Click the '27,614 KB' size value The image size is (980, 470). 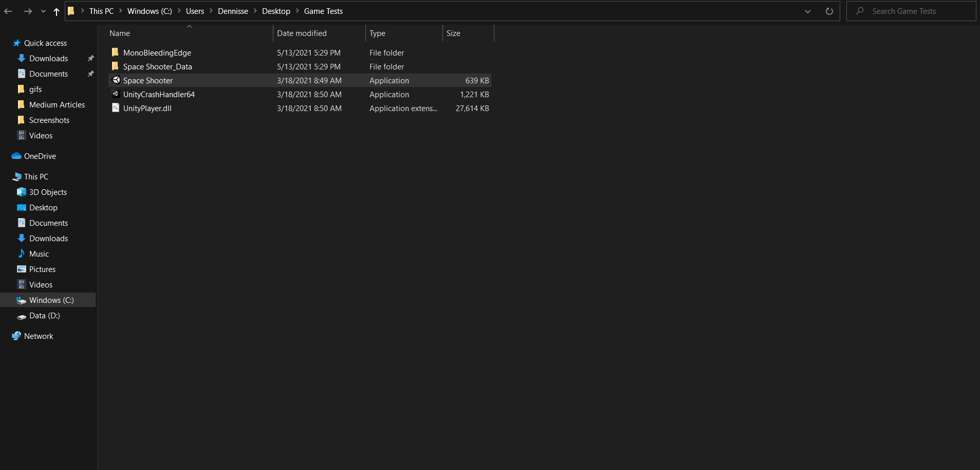pyautogui.click(x=472, y=109)
